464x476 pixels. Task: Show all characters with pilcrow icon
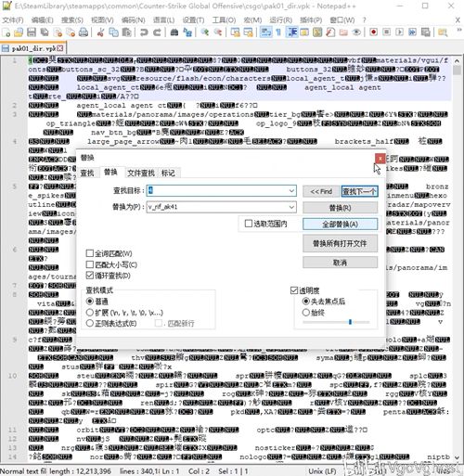click(278, 32)
